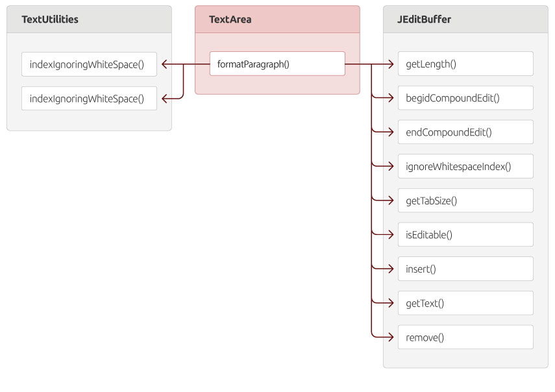Choose the begidCompoundEdit() method node
The width and height of the screenshot is (555, 392).
pyautogui.click(x=465, y=97)
